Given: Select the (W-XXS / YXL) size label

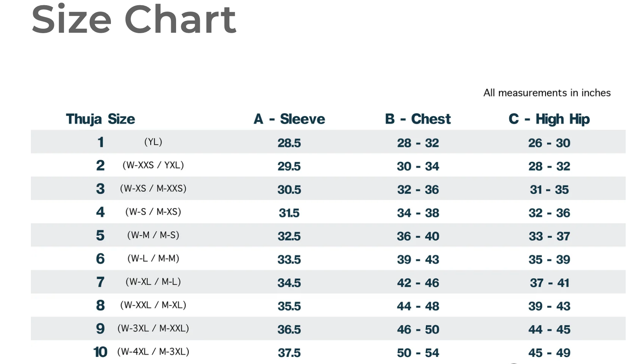Looking at the screenshot, I should click(153, 165).
